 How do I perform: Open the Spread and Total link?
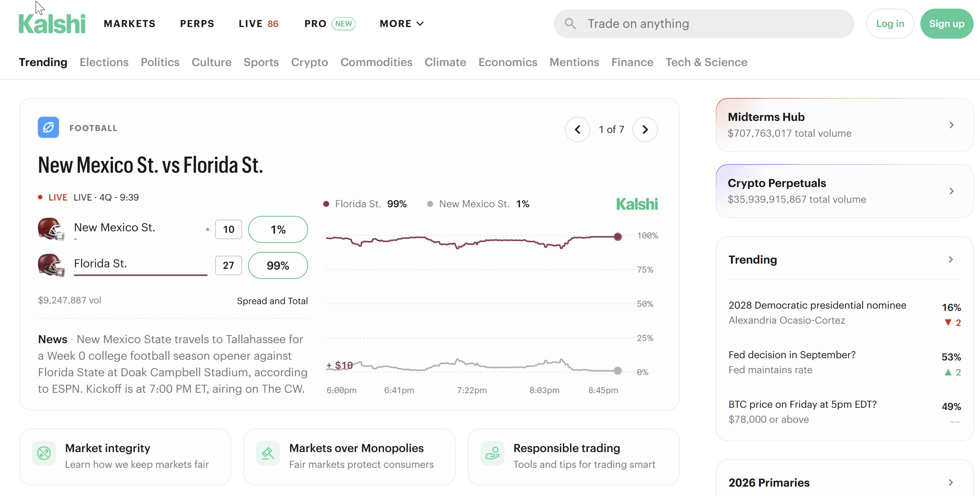(272, 301)
